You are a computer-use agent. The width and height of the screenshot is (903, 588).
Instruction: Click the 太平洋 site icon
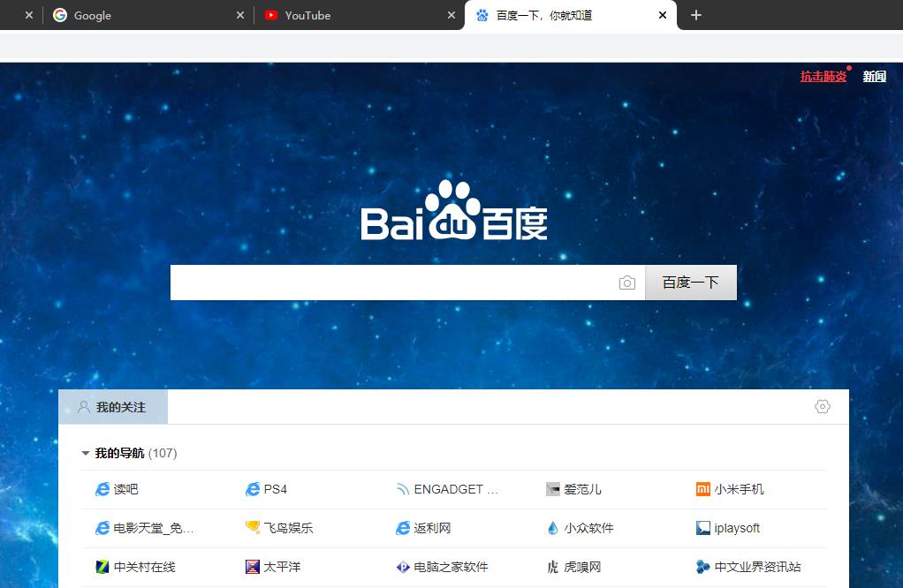(x=253, y=568)
